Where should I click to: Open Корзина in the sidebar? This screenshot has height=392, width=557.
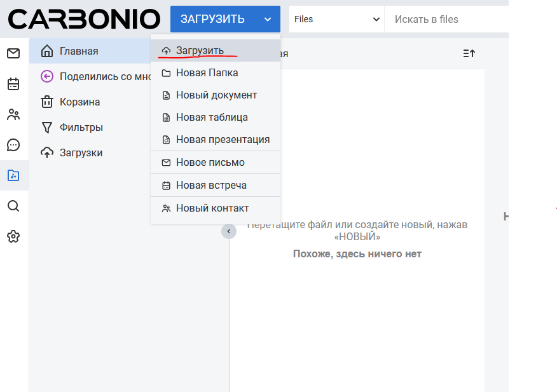79,102
